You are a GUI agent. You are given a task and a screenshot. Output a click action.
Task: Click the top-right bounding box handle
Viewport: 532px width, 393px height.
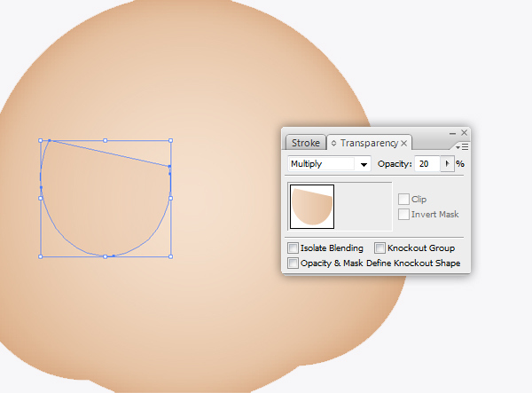tap(170, 140)
